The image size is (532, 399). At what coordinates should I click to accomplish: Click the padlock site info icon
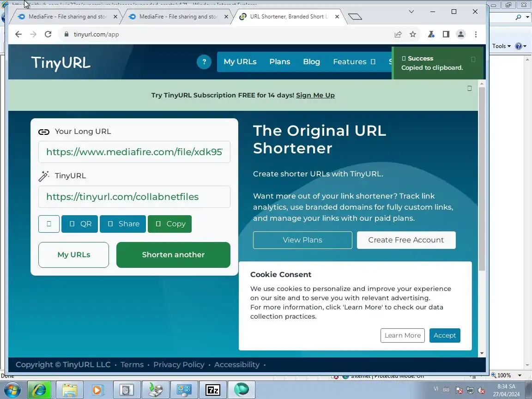click(x=66, y=34)
